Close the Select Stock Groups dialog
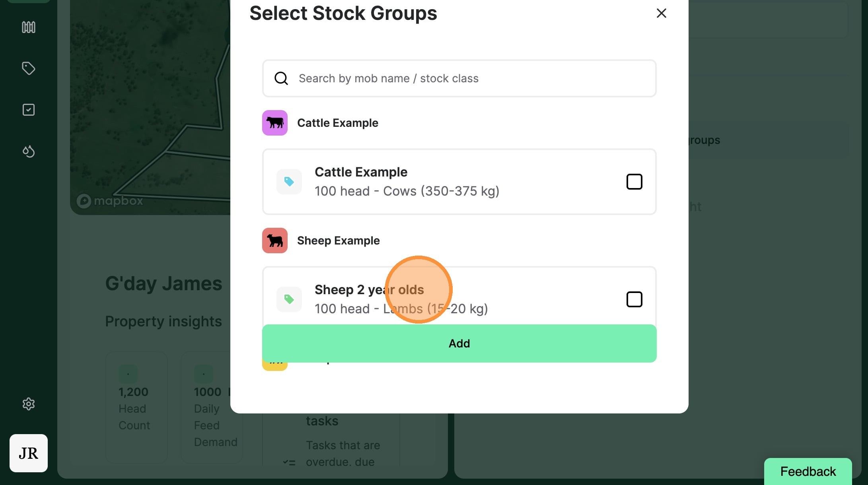The image size is (868, 485). point(661,13)
